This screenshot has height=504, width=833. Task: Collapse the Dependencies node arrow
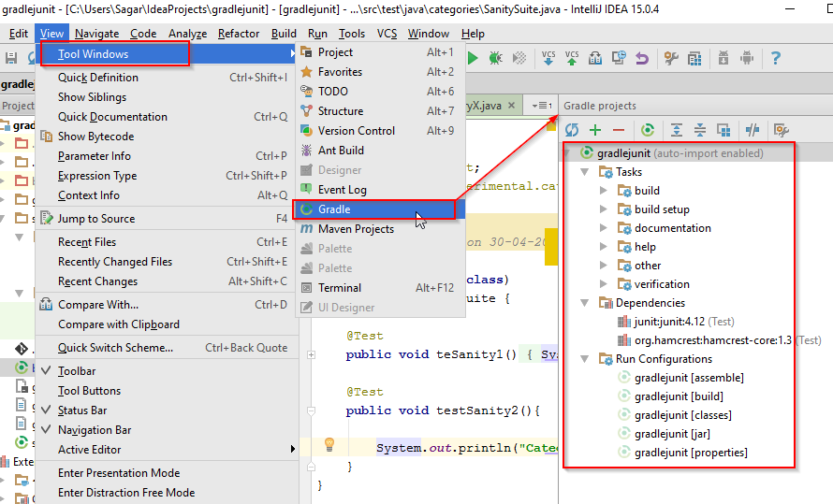584,303
